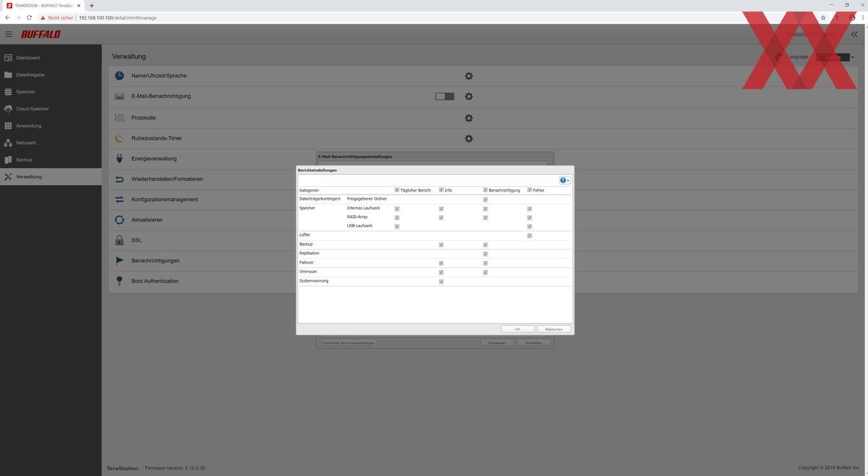This screenshot has width=868, height=476.
Task: Click Bearbeiten in the E-Mail settings dialog
Action: (497, 343)
